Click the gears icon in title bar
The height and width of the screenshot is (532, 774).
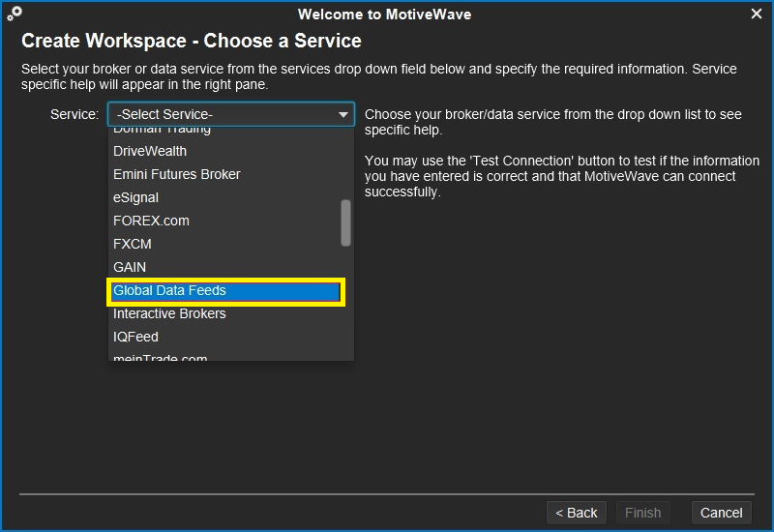15,14
